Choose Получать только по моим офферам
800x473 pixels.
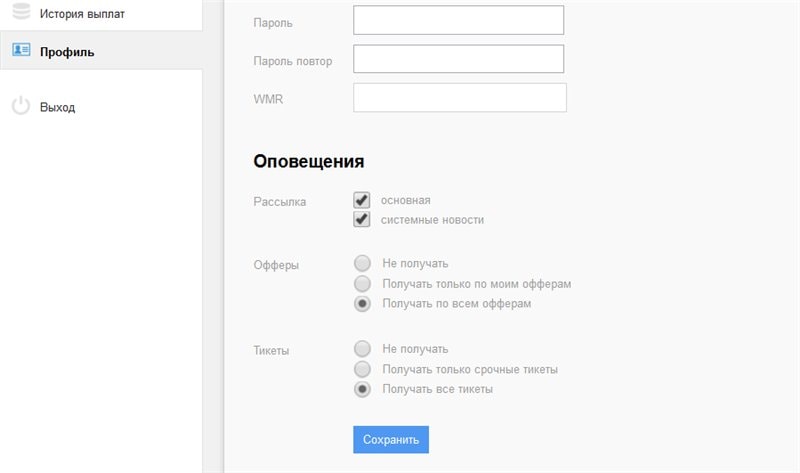(362, 284)
